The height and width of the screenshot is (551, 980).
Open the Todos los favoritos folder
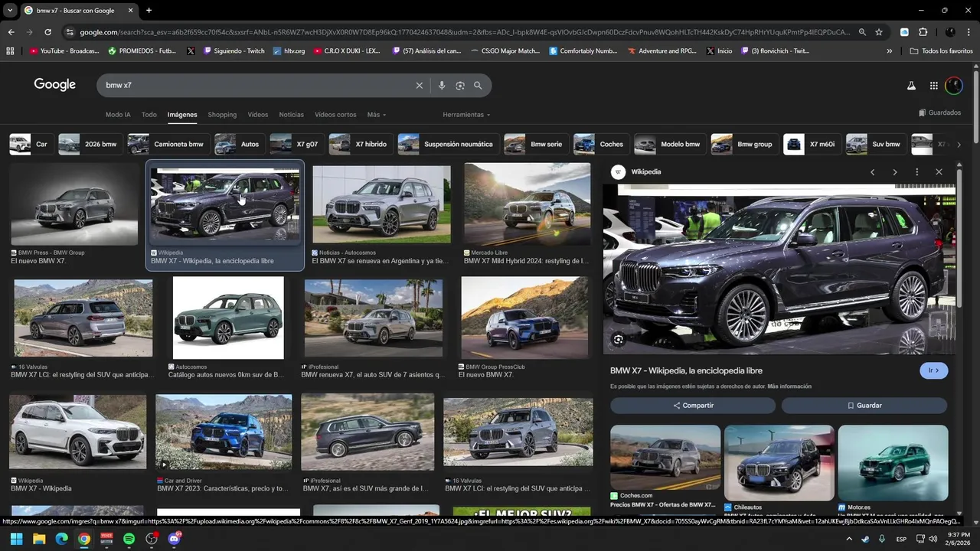click(941, 51)
